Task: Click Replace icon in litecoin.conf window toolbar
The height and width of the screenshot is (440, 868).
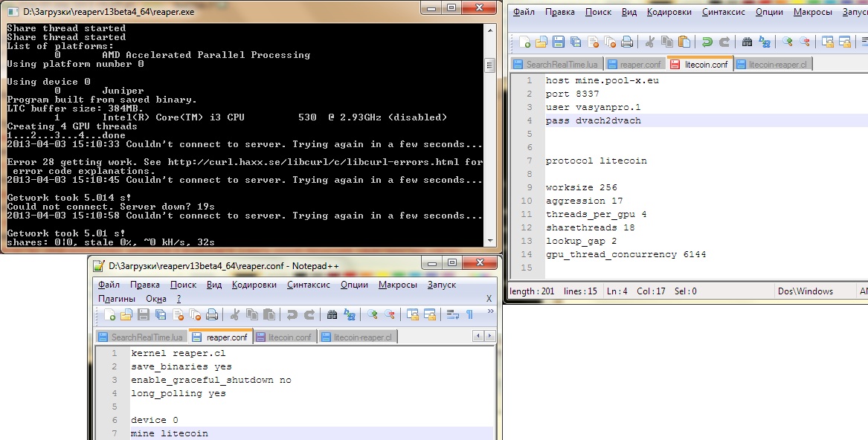Action: 765,42
